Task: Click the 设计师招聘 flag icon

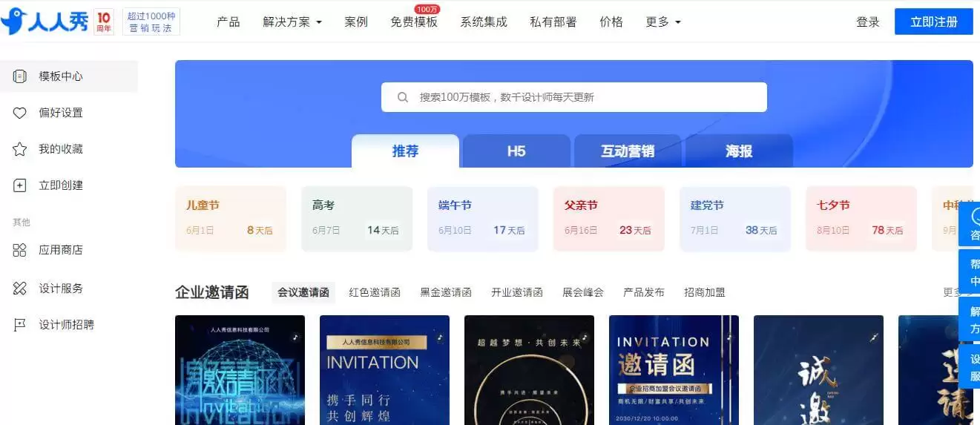Action: [20, 325]
